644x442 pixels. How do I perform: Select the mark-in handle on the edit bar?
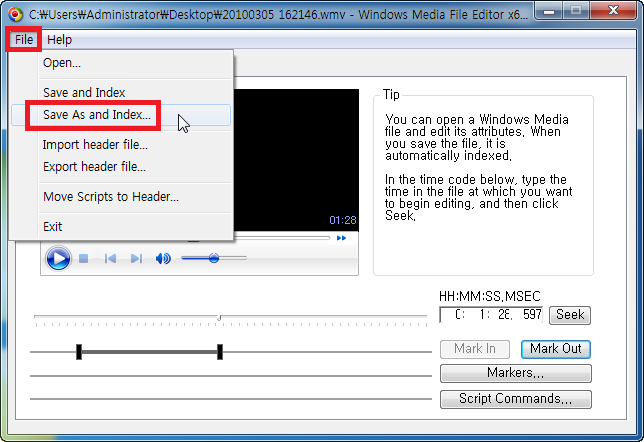coord(79,352)
